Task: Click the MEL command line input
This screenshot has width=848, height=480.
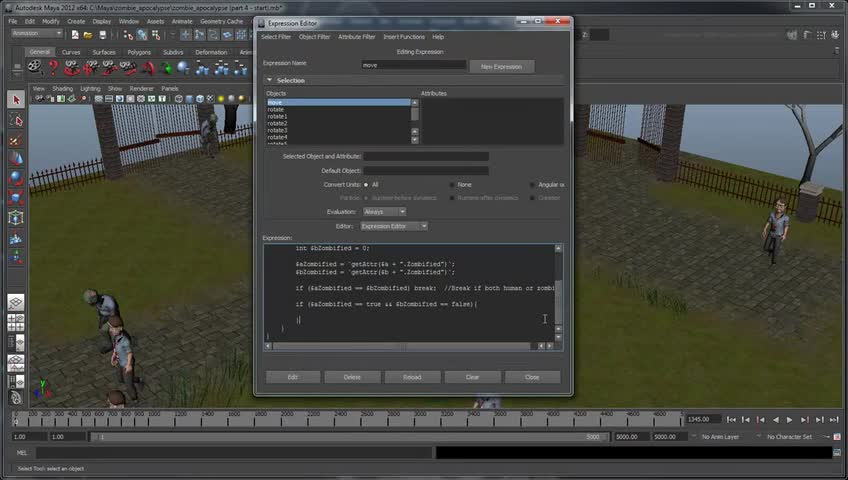Action: click(234, 453)
